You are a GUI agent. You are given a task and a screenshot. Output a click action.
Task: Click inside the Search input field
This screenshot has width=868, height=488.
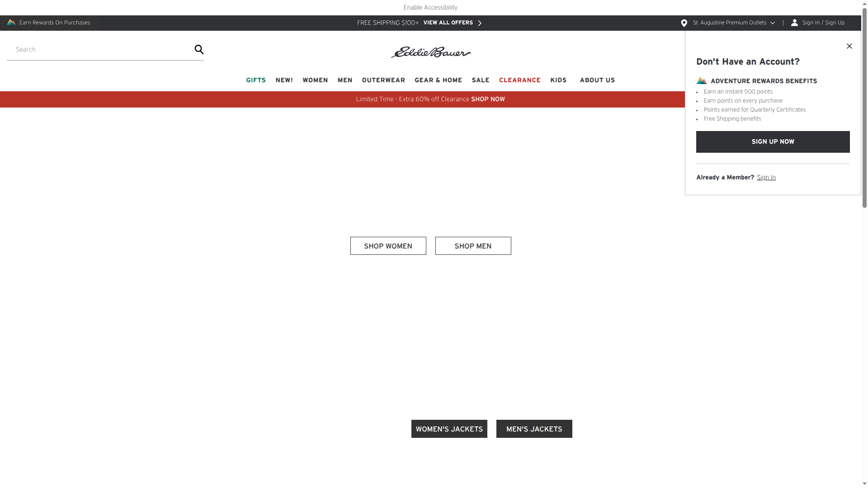tap(90, 49)
